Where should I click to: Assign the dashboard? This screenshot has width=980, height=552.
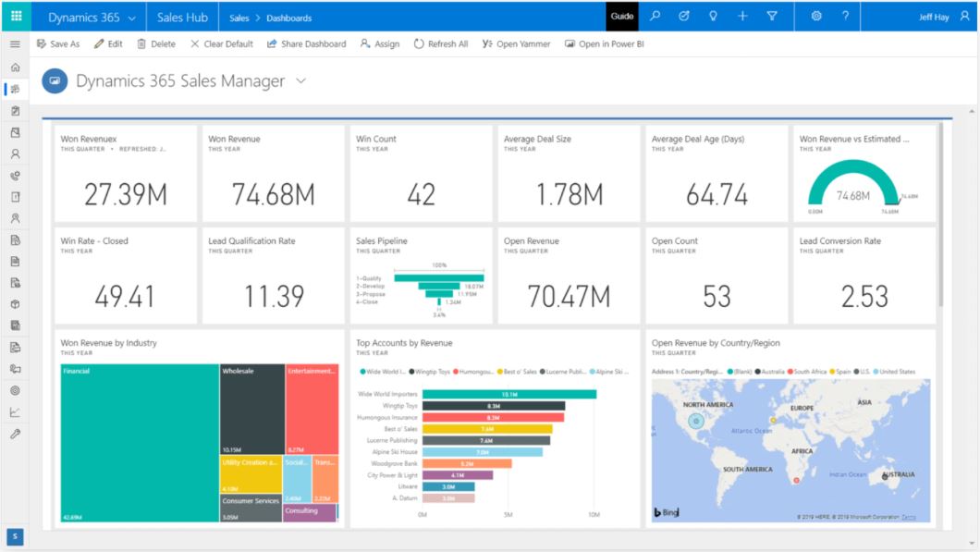tap(380, 43)
